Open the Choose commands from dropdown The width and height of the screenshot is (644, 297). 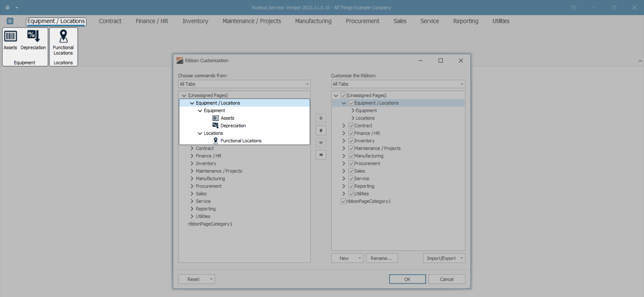pyautogui.click(x=244, y=84)
